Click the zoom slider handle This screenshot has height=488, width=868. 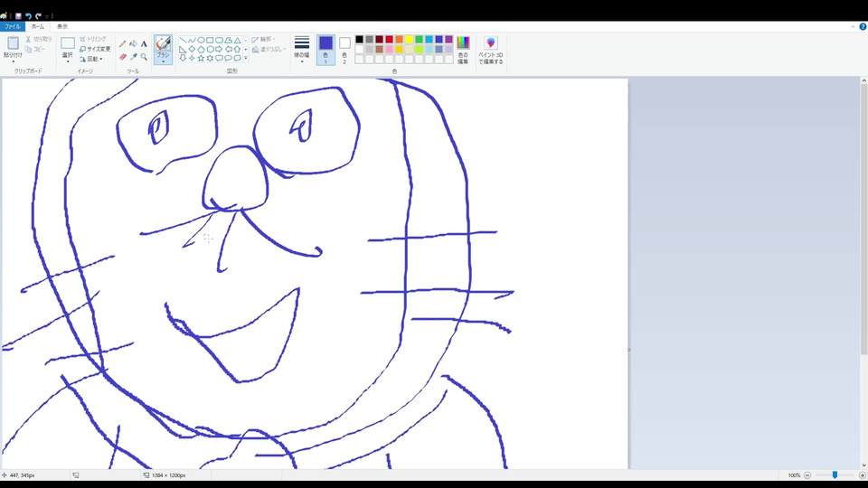tap(835, 475)
